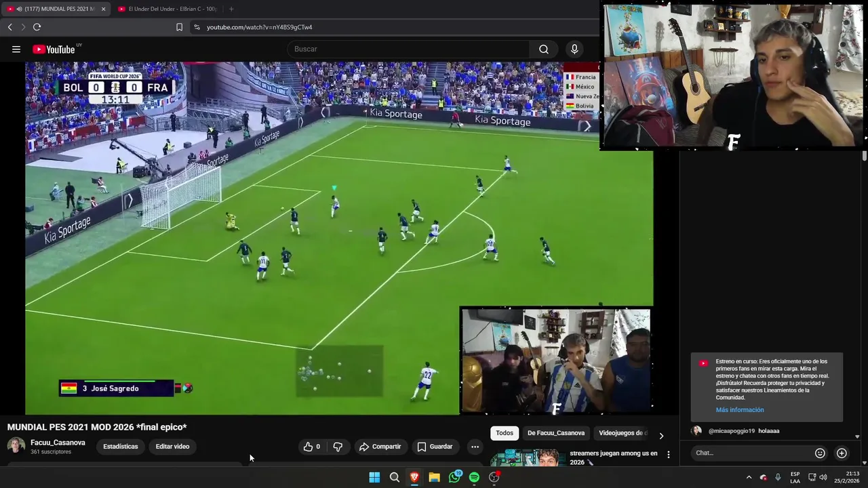The image size is (868, 488).
Task: Click video title MUNDIAL PES 2021 MOD 2026
Action: click(97, 427)
